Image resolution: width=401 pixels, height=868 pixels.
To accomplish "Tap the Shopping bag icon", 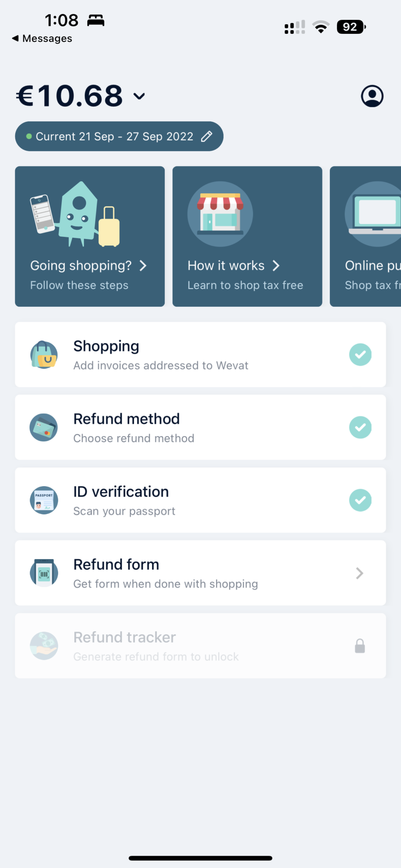I will [x=44, y=355].
